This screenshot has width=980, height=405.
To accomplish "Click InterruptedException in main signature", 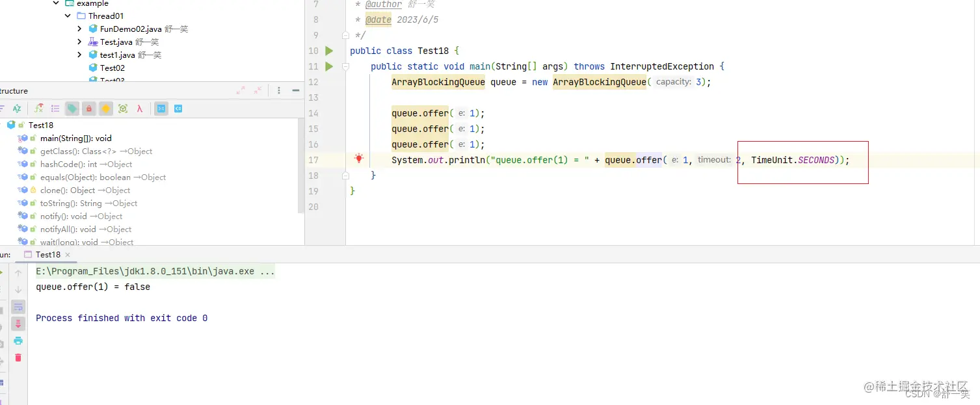I will (662, 66).
